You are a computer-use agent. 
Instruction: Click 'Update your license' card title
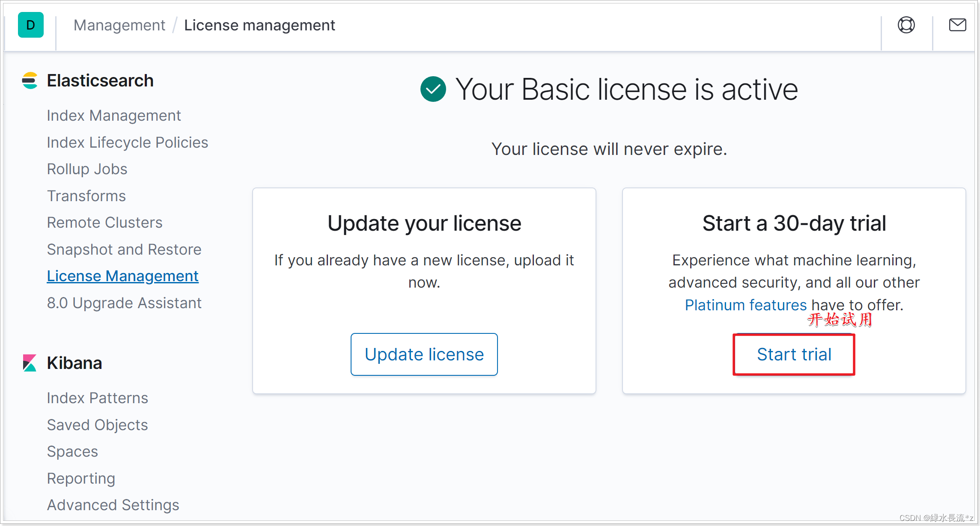click(x=424, y=223)
